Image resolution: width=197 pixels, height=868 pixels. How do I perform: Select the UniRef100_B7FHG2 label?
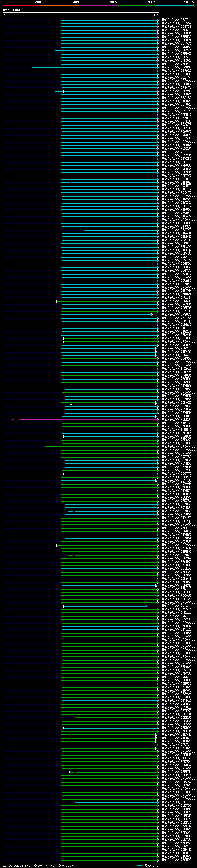coord(176,37)
